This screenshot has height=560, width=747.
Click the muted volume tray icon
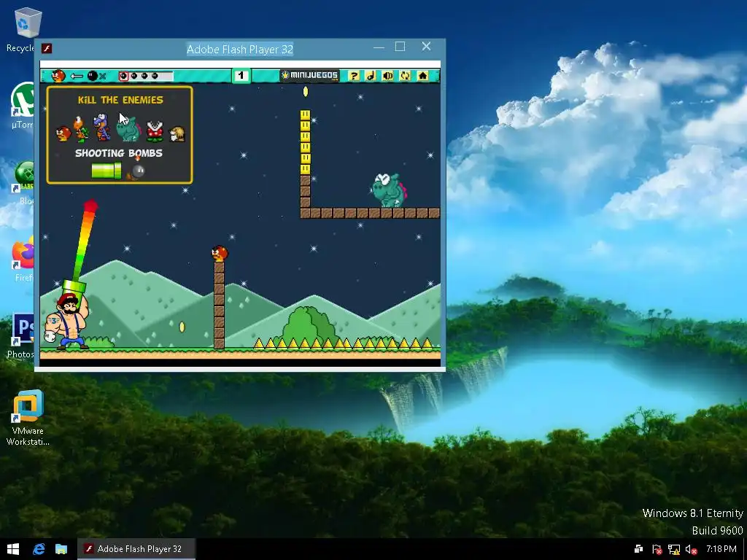692,550
